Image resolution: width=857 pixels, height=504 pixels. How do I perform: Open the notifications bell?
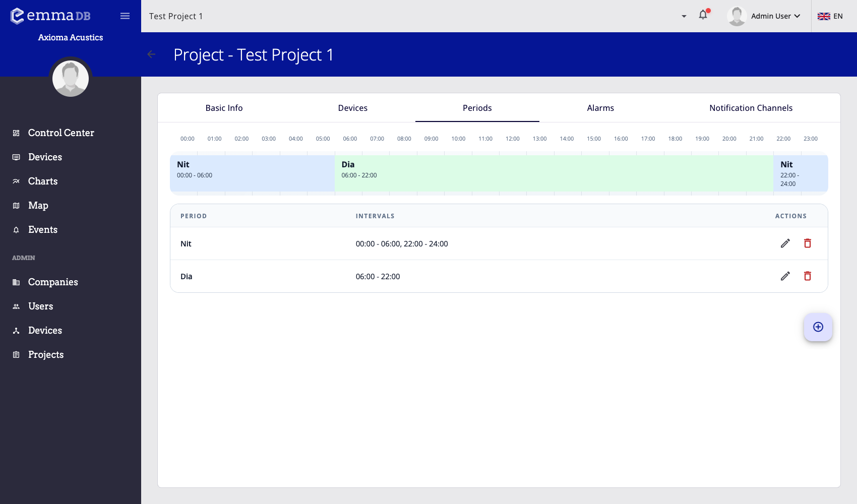(x=703, y=15)
